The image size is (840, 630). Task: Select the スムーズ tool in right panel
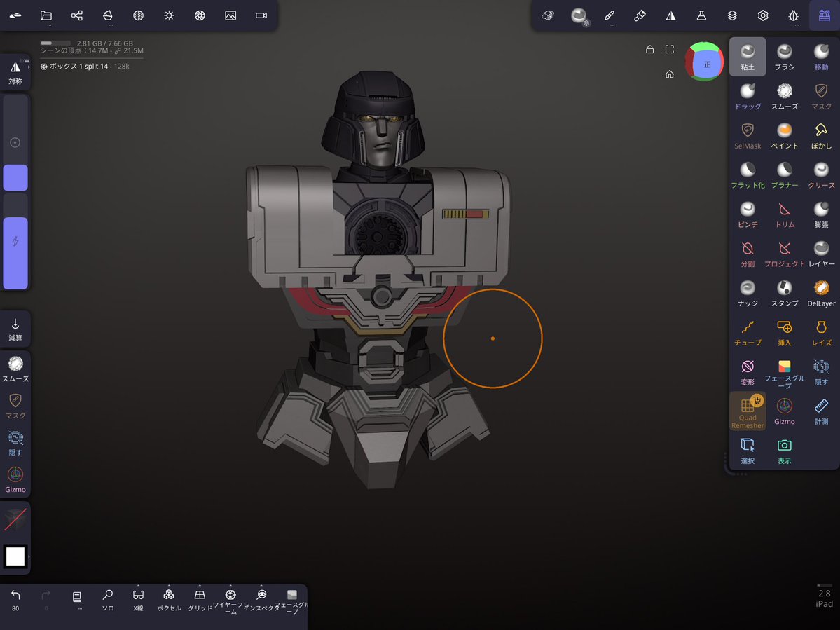(x=784, y=97)
